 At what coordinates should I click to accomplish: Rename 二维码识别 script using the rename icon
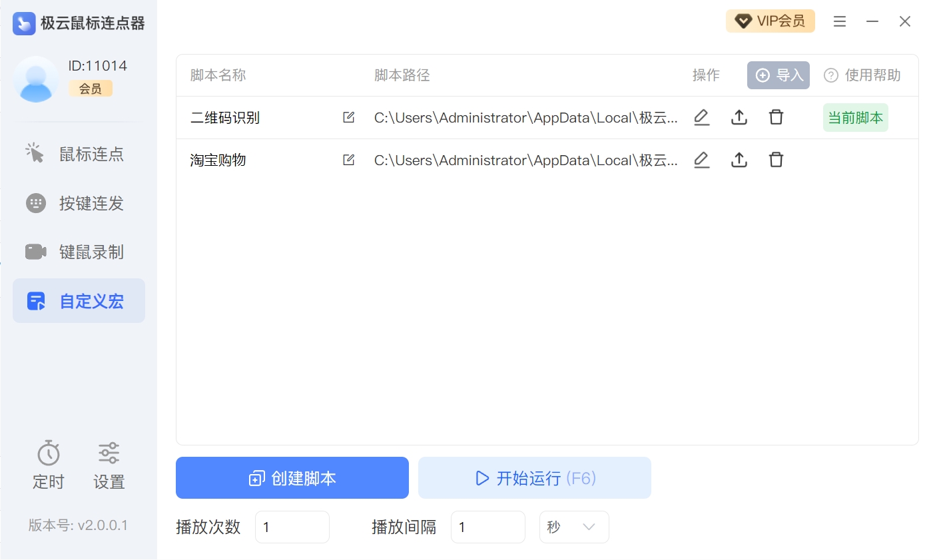click(348, 117)
